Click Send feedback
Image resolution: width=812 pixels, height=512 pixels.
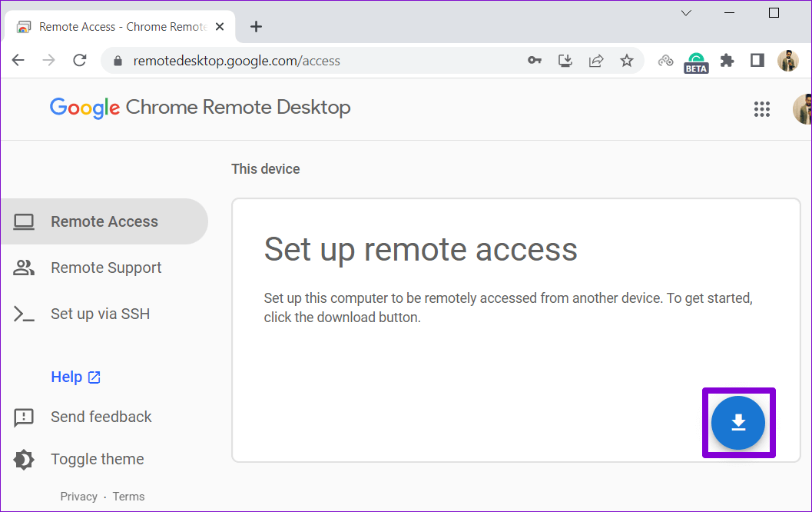click(x=101, y=417)
